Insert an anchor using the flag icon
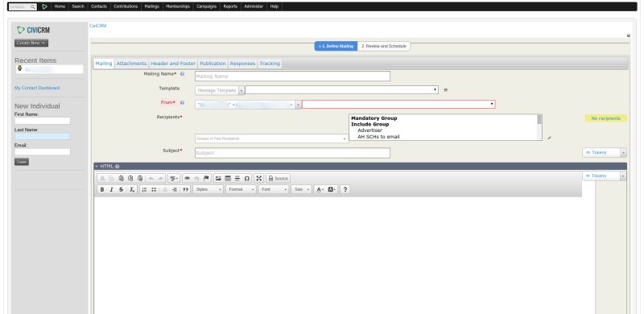 pos(206,179)
